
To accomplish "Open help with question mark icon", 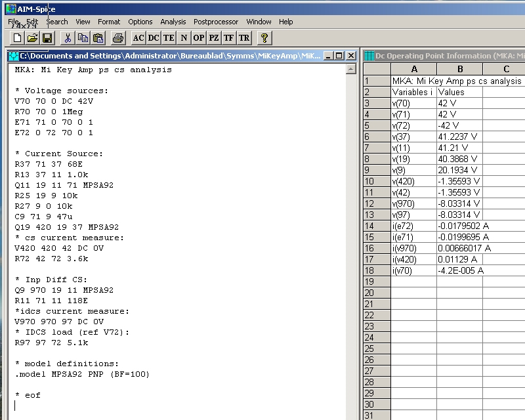I will tap(264, 38).
